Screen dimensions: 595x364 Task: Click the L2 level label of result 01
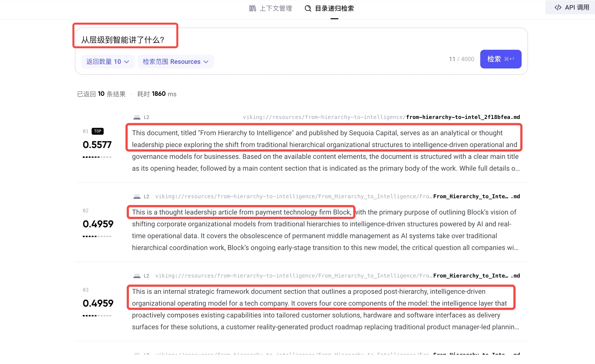coord(147,117)
